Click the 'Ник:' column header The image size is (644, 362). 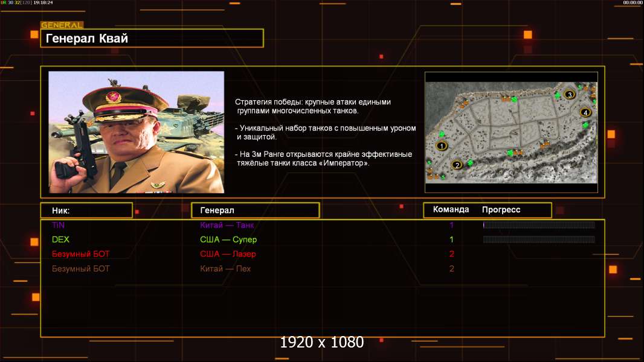point(86,211)
